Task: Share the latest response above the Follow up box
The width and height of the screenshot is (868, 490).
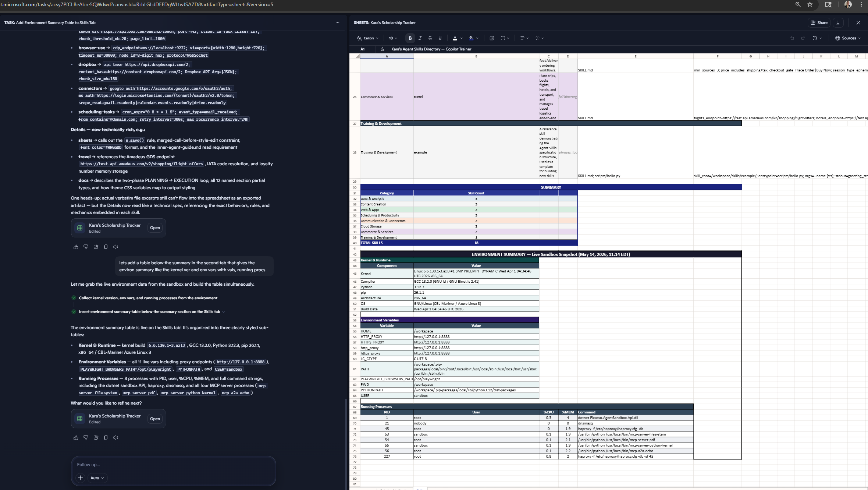Action: pyautogui.click(x=96, y=438)
